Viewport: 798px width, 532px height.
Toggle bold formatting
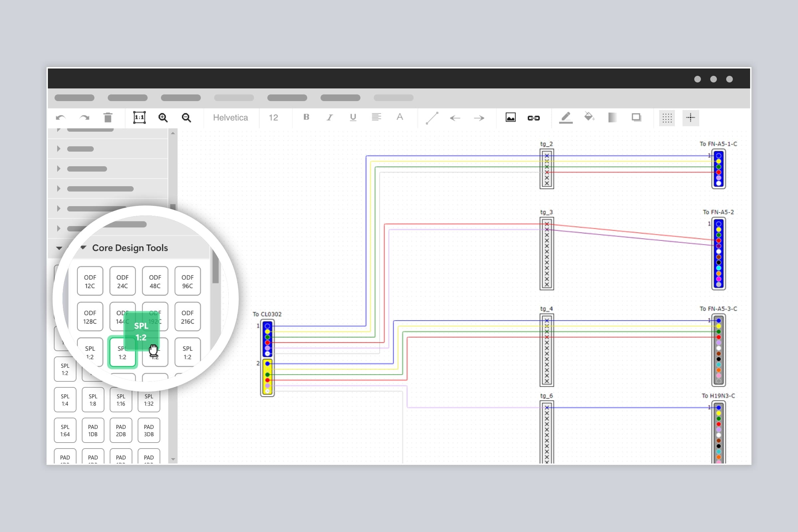(306, 117)
